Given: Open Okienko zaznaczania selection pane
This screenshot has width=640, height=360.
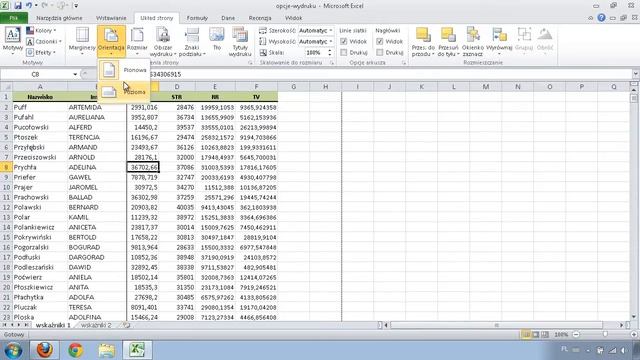Looking at the screenshot, I should click(473, 42).
